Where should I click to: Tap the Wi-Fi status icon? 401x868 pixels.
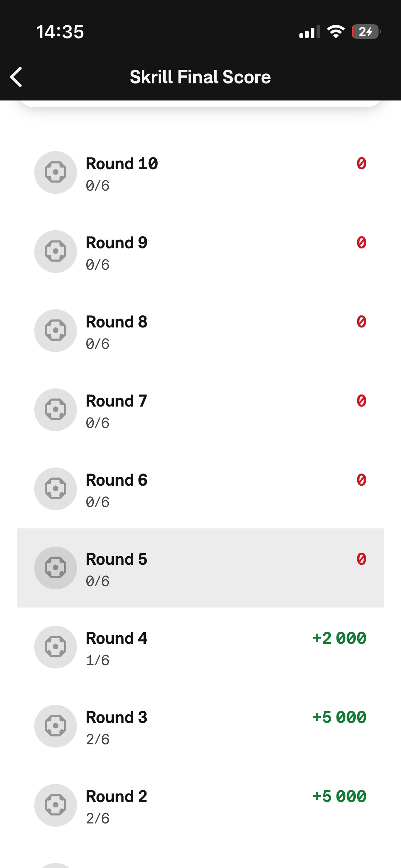[336, 32]
